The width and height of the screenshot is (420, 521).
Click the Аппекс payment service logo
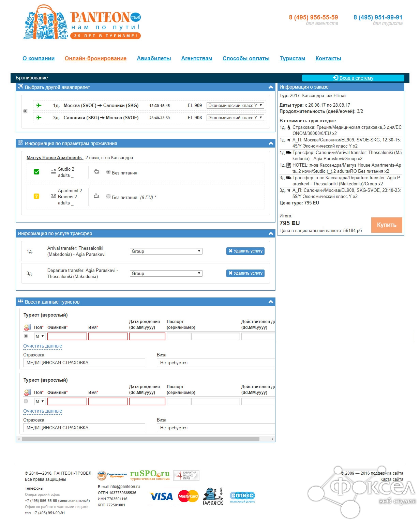pyautogui.click(x=242, y=497)
